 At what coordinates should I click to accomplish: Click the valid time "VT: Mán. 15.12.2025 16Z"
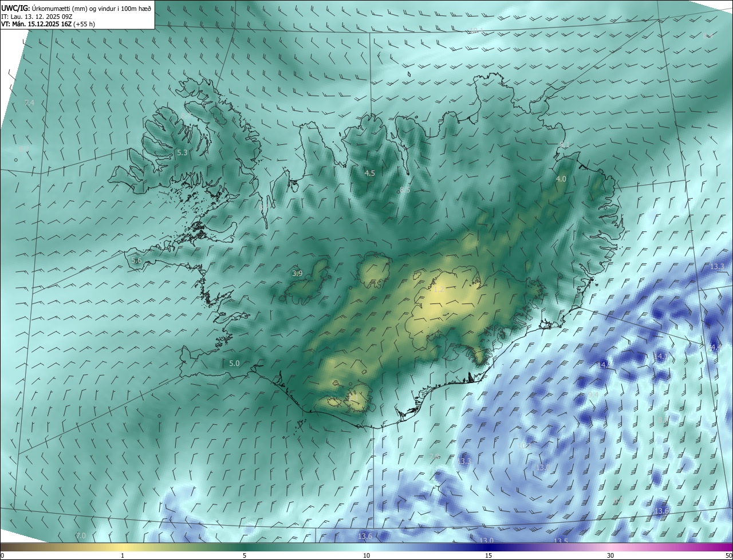36,23
